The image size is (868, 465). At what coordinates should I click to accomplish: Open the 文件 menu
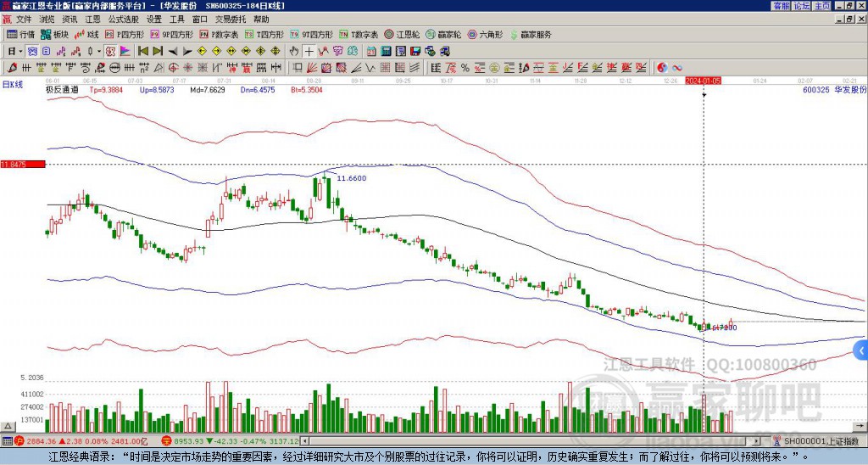[x=24, y=20]
